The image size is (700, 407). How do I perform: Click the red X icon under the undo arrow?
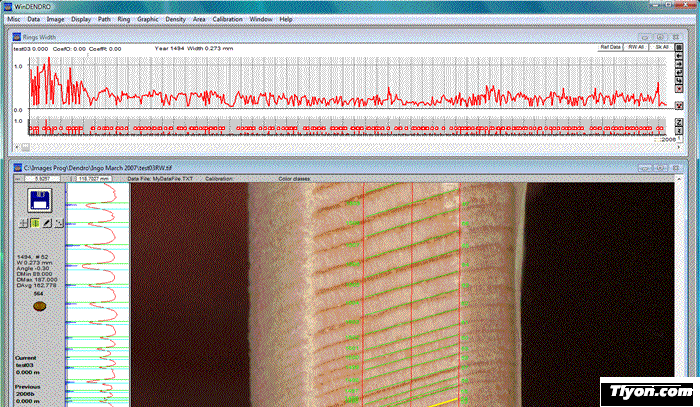(679, 88)
